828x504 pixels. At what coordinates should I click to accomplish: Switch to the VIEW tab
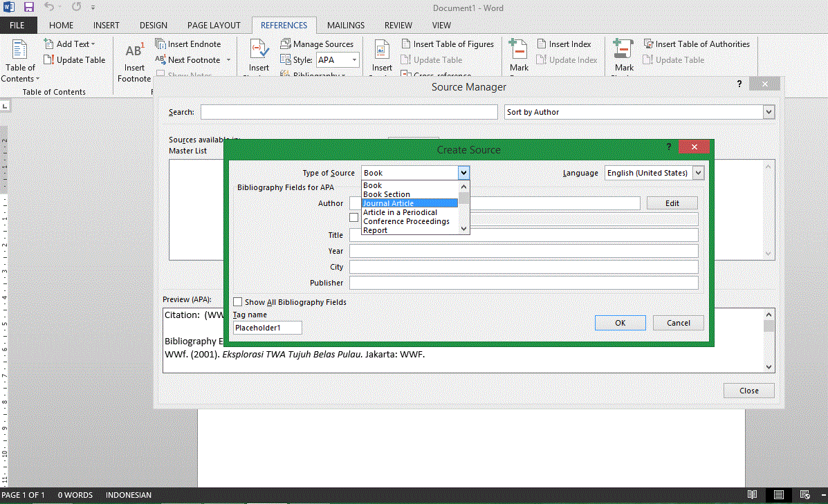coord(441,26)
